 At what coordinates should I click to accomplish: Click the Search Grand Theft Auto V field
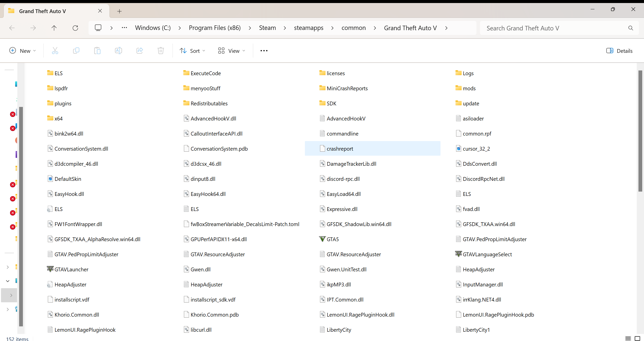[553, 28]
